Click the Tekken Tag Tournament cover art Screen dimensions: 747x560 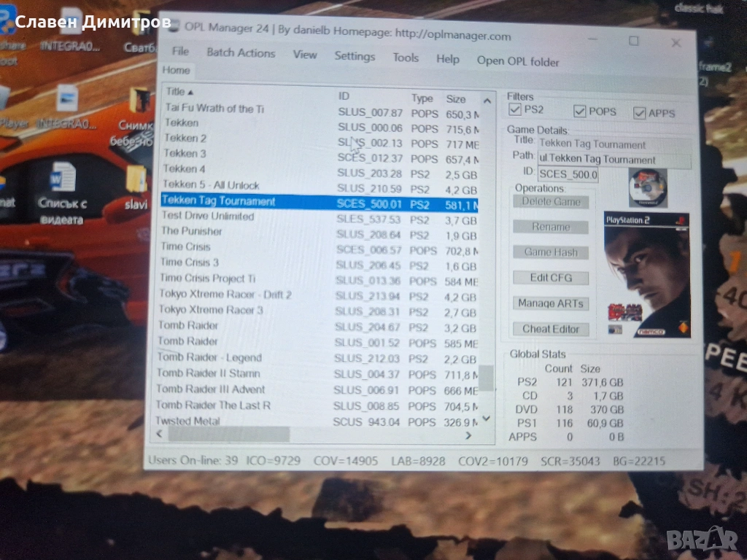[x=646, y=275]
